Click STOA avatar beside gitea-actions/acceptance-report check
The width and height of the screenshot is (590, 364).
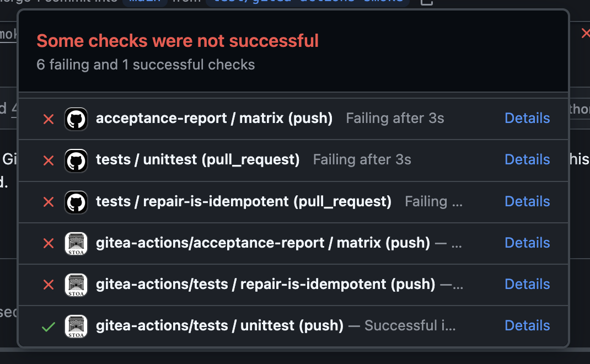(76, 244)
